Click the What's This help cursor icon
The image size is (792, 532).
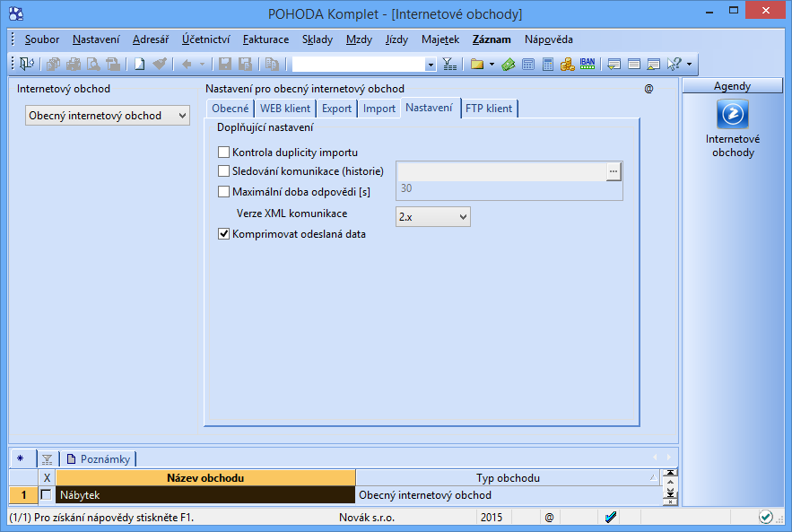coord(674,64)
